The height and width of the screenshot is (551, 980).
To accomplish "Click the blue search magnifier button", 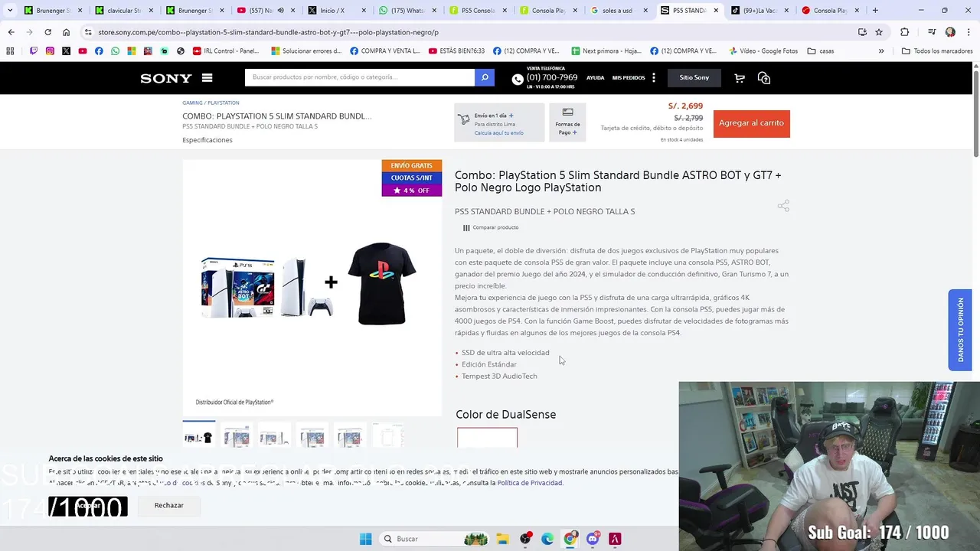I will click(x=485, y=77).
